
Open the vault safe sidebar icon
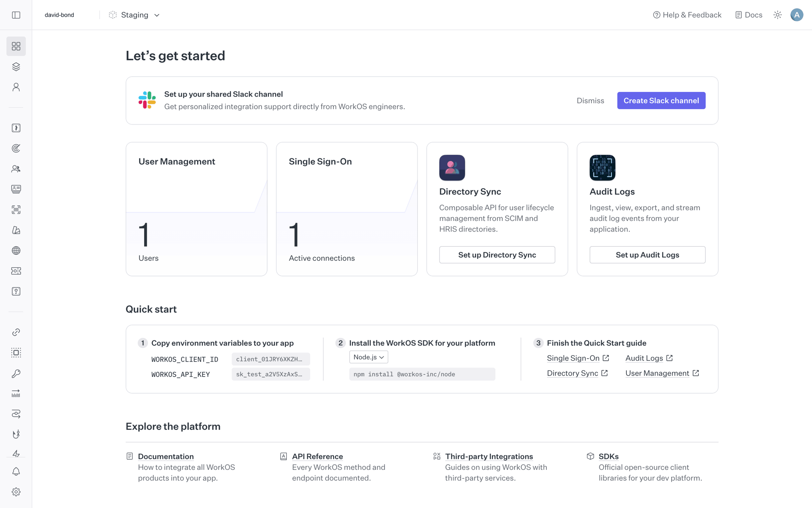pyautogui.click(x=16, y=291)
